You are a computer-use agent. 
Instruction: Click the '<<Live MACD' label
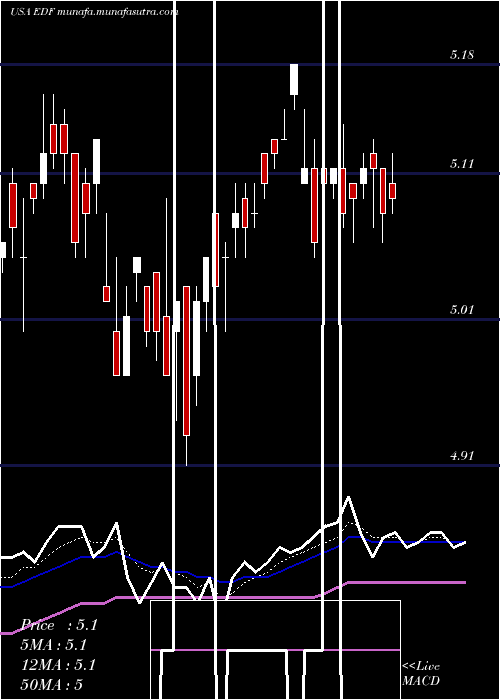click(x=421, y=674)
